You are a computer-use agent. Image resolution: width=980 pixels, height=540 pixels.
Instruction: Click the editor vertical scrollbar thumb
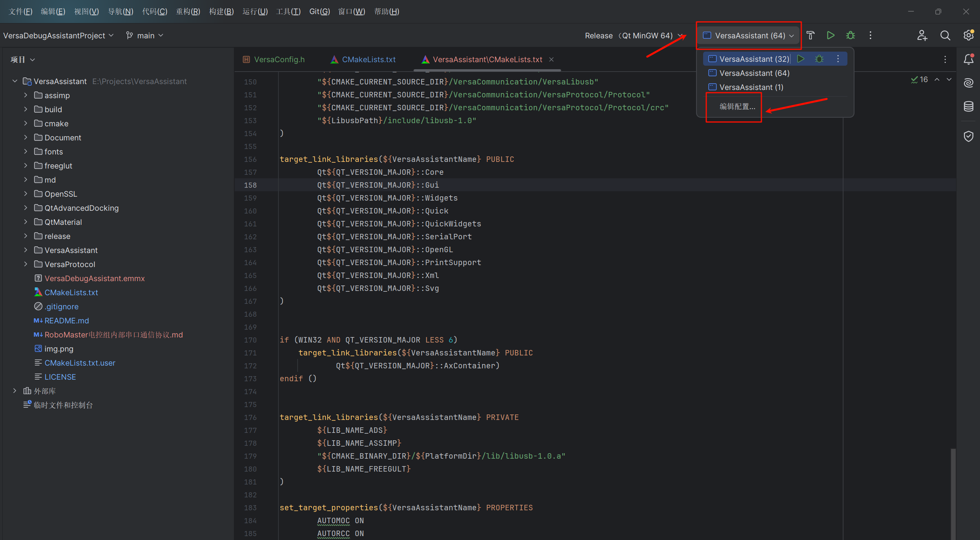[953, 494]
